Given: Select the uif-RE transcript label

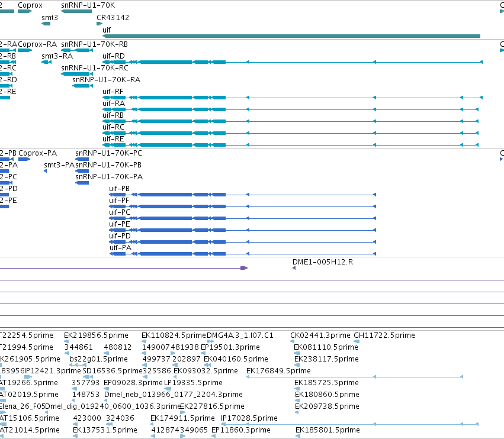Looking at the screenshot, I should pos(113,139).
